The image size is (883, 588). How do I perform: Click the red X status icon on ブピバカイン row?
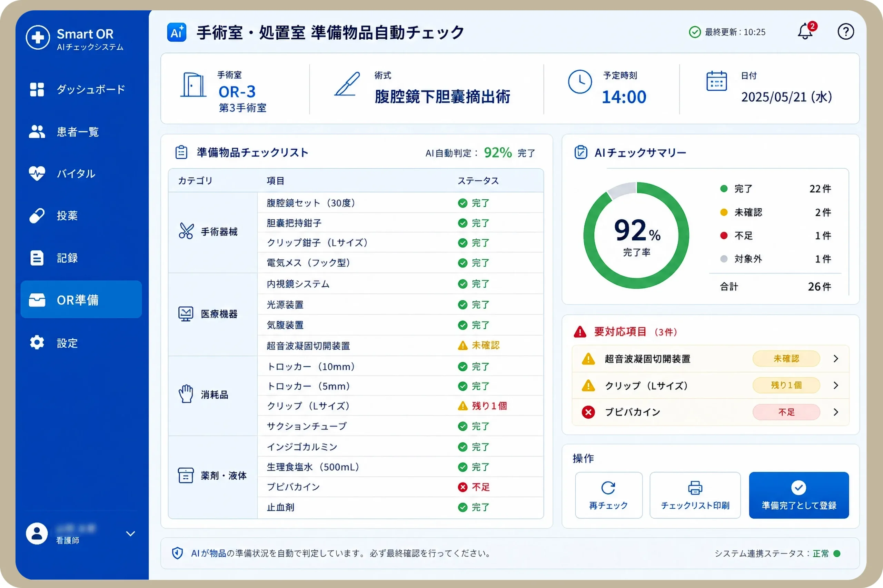click(x=463, y=487)
